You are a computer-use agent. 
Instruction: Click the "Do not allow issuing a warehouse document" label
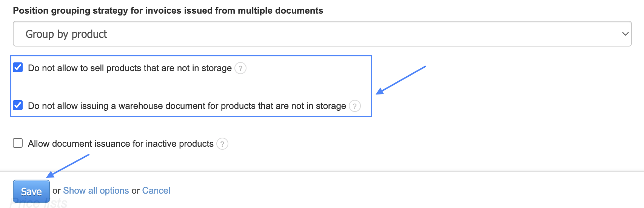pos(186,106)
